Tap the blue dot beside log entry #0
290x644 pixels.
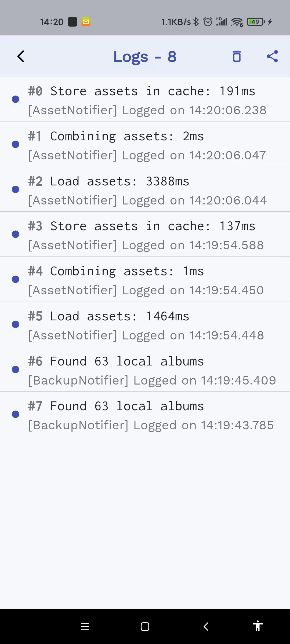click(15, 99)
